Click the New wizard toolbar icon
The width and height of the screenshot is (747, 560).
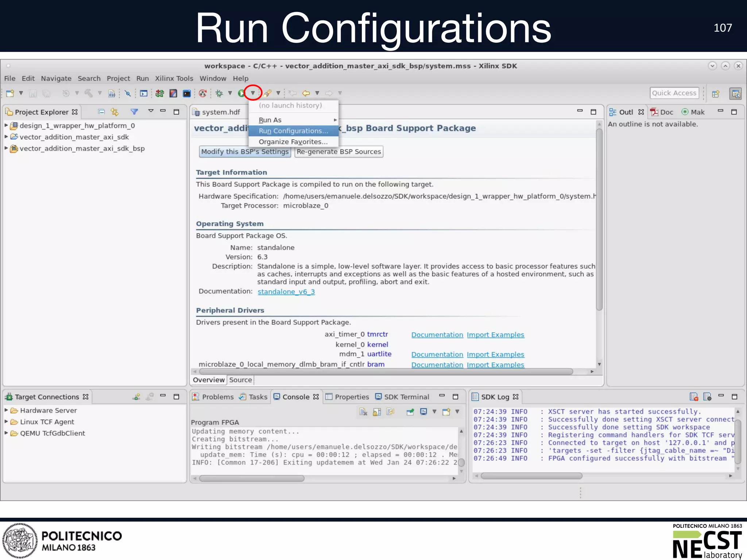click(10, 93)
